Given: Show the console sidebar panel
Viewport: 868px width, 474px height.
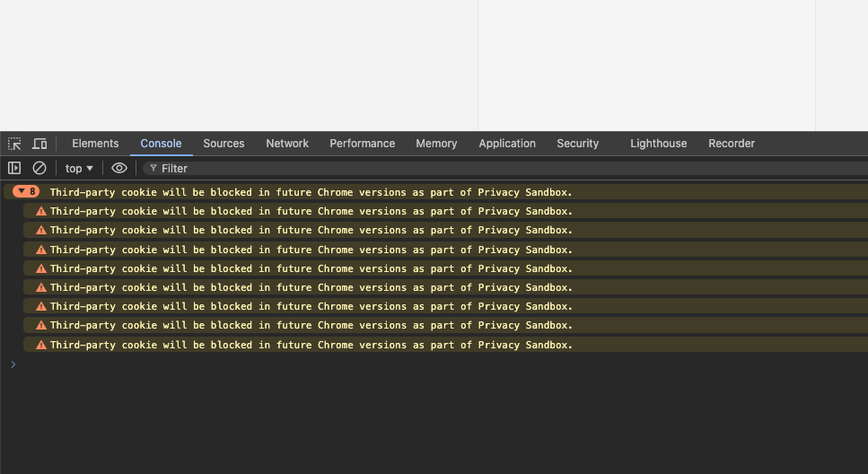Looking at the screenshot, I should click(x=14, y=168).
